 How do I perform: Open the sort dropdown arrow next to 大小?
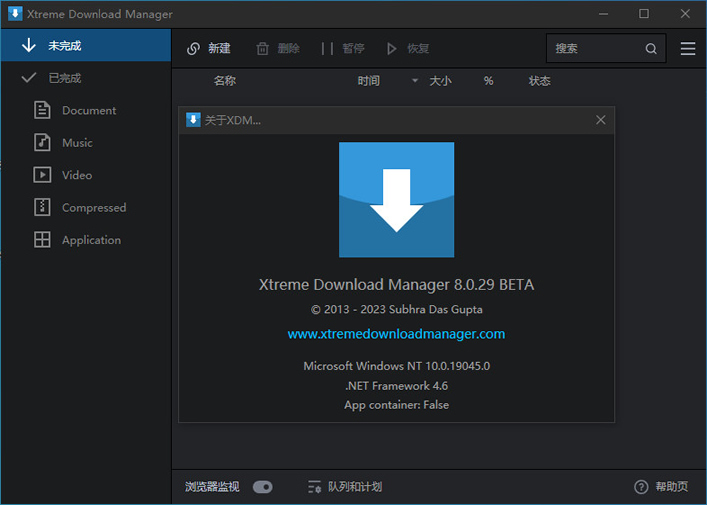(x=415, y=81)
